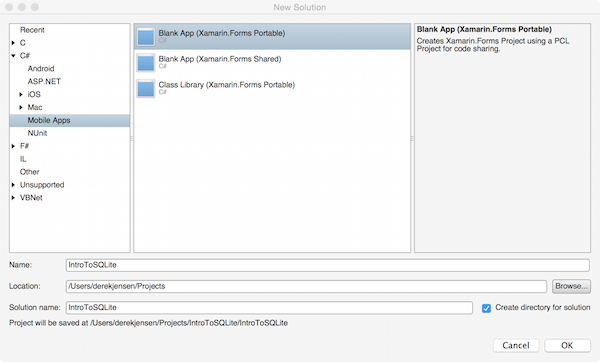Click the Blank App Xamarin.Forms Shared template icon
Viewport: 600px width, 362px height.
[146, 63]
